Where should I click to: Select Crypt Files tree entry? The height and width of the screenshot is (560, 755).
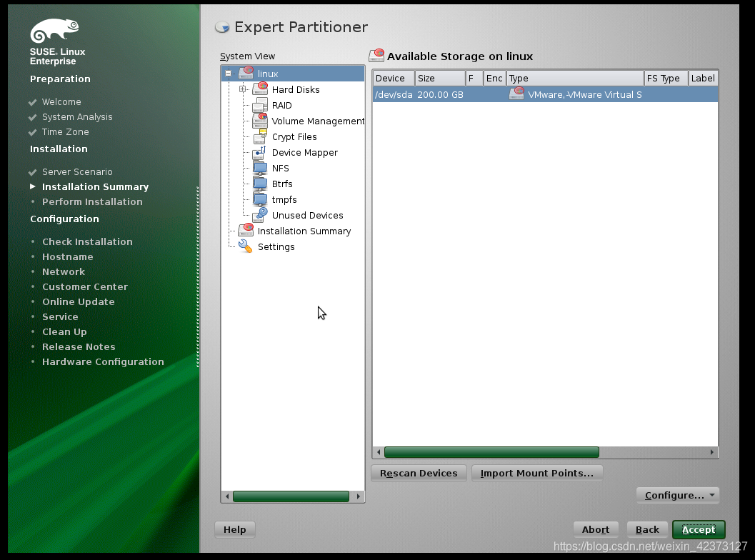294,136
